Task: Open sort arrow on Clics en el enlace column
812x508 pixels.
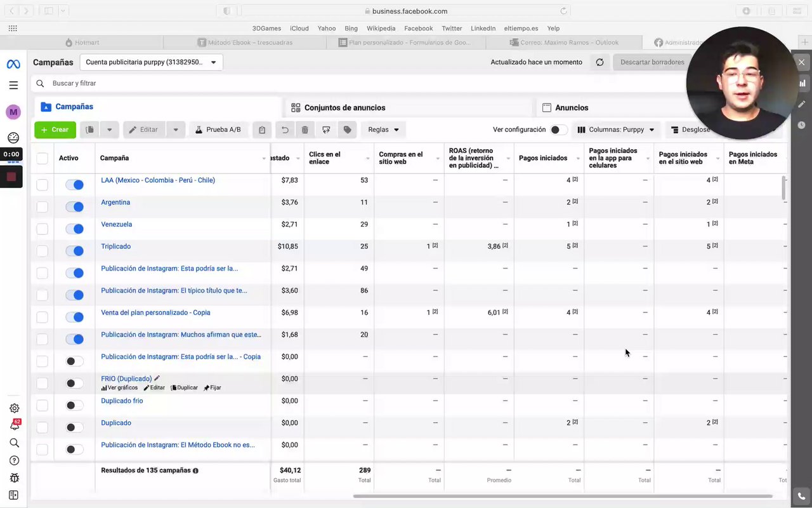Action: (x=368, y=158)
